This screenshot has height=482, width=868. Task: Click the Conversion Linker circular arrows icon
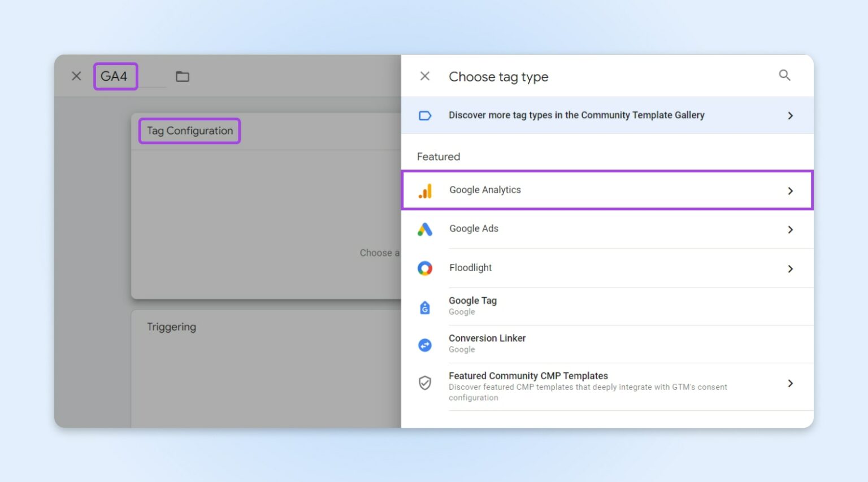425,344
